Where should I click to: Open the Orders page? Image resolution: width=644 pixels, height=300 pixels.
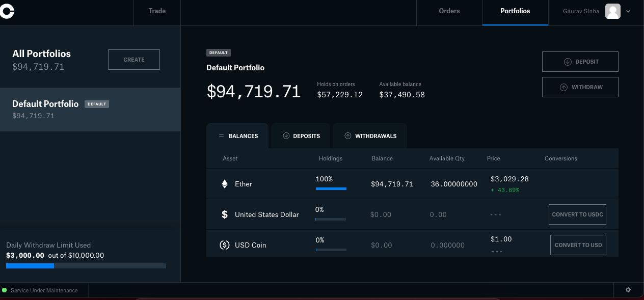point(449,11)
